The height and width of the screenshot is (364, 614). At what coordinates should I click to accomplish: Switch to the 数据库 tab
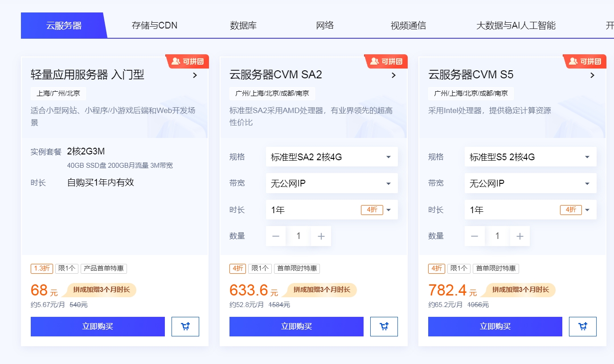click(243, 25)
